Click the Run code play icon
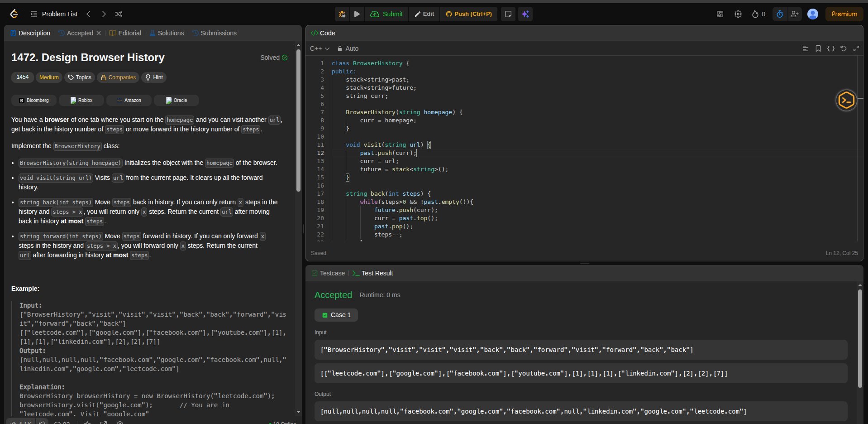Viewport: 868px width, 424px height. (x=357, y=14)
